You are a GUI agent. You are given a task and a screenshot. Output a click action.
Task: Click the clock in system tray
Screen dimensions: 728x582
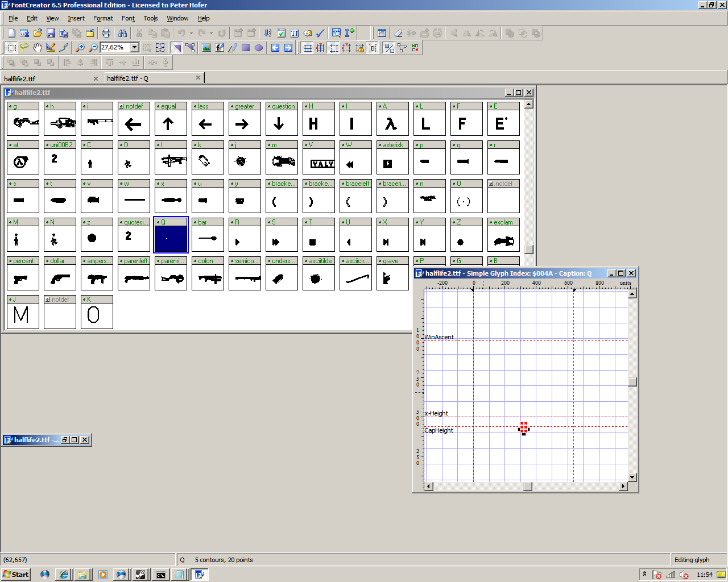(705, 575)
